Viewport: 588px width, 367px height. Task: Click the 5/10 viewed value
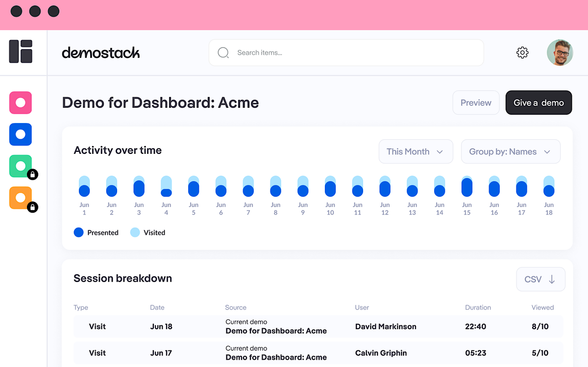pyautogui.click(x=540, y=353)
